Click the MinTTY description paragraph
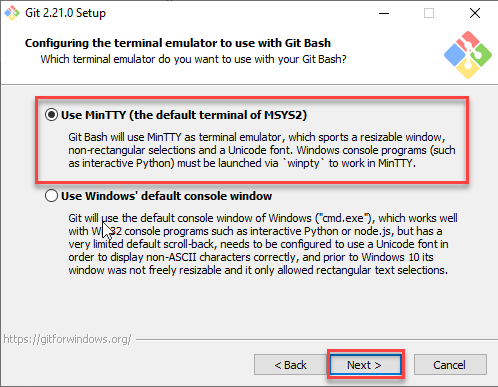 262,150
